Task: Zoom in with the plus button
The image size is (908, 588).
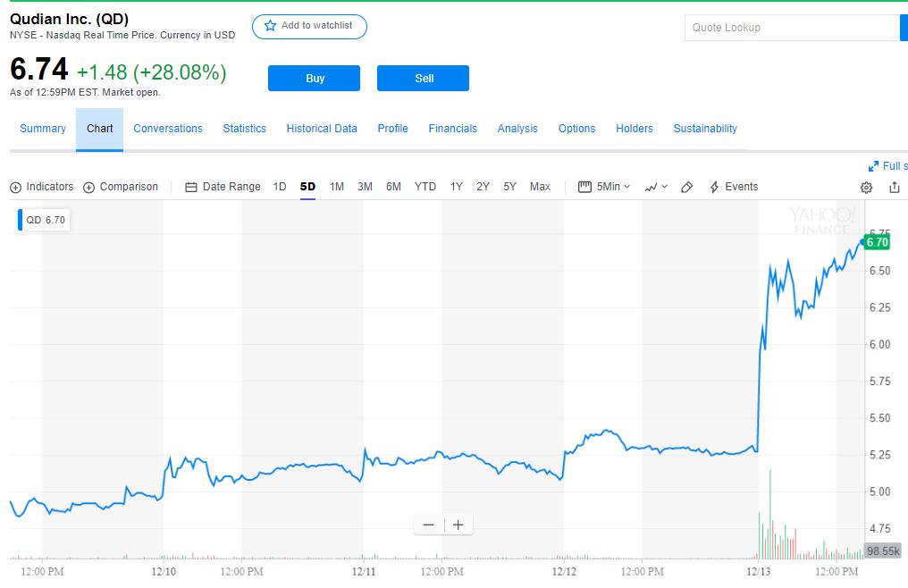Action: click(x=458, y=525)
